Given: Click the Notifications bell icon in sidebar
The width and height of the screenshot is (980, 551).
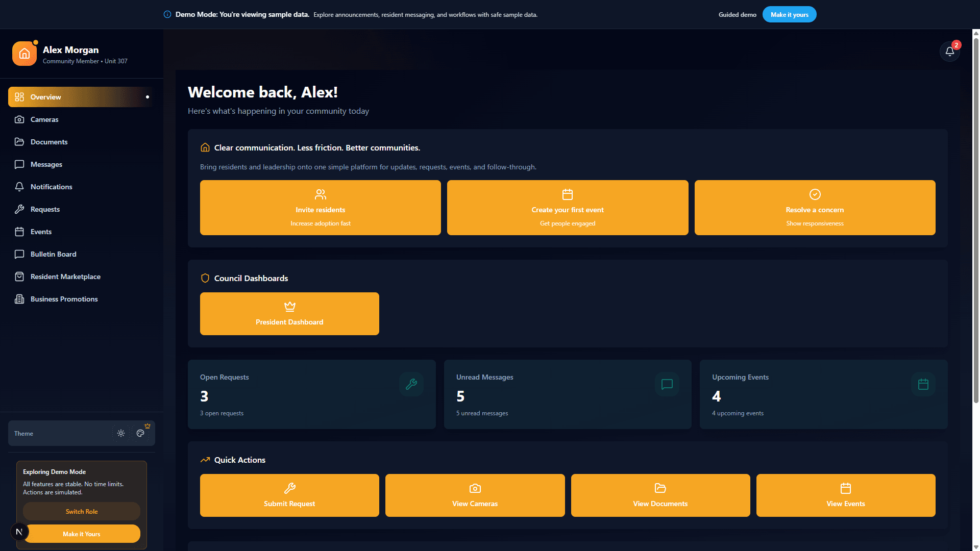Looking at the screenshot, I should (x=19, y=187).
